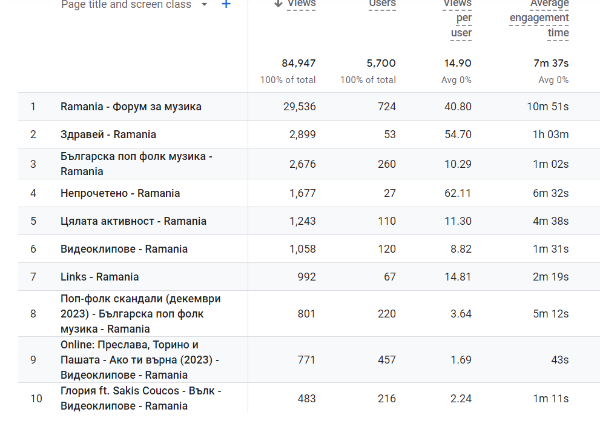
Task: Select row 'Непрочетено - Ramania'
Action: point(309,193)
